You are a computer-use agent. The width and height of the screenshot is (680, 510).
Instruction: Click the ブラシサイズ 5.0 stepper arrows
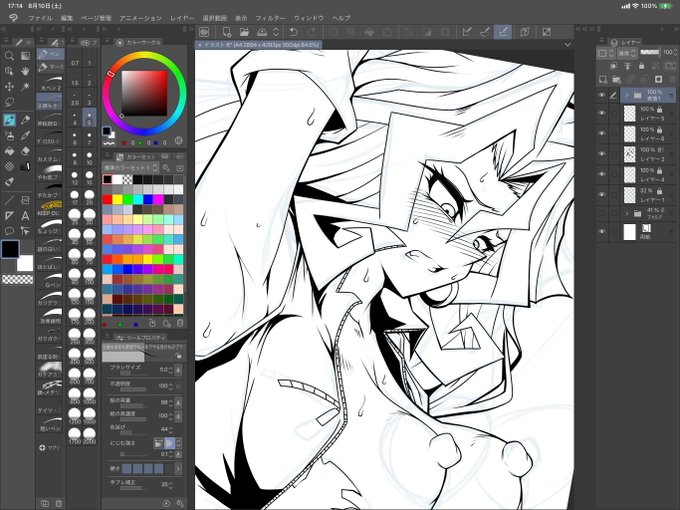pos(170,370)
